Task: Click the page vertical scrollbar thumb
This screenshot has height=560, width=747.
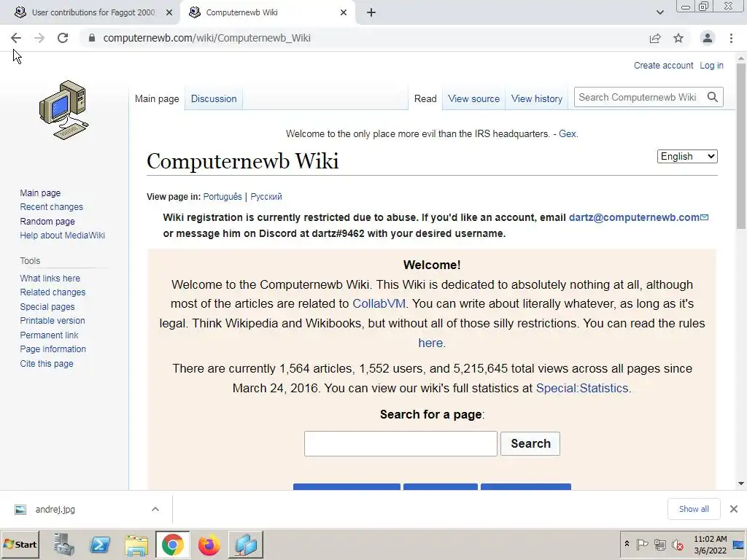Action: click(x=741, y=147)
